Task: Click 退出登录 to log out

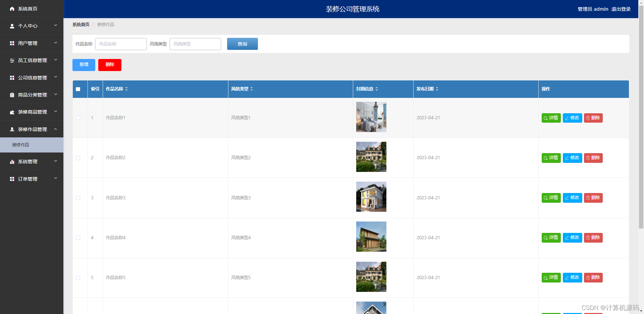Action: (621, 9)
